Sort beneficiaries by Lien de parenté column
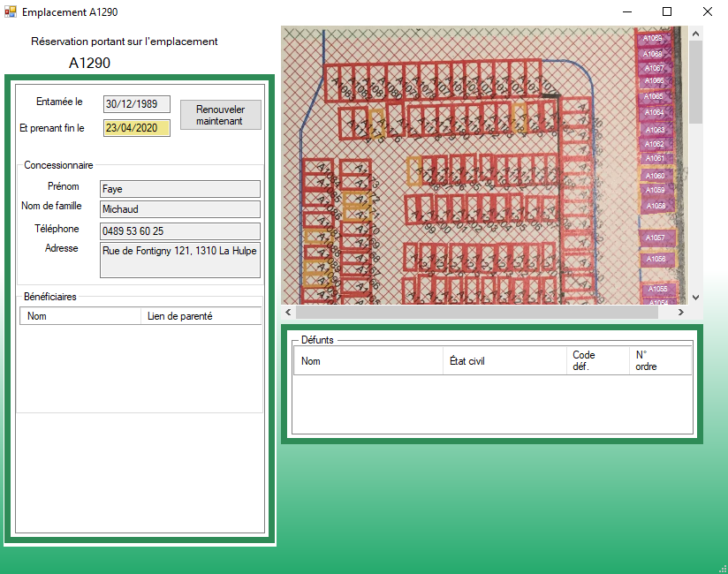The width and height of the screenshot is (728, 574). pos(201,316)
